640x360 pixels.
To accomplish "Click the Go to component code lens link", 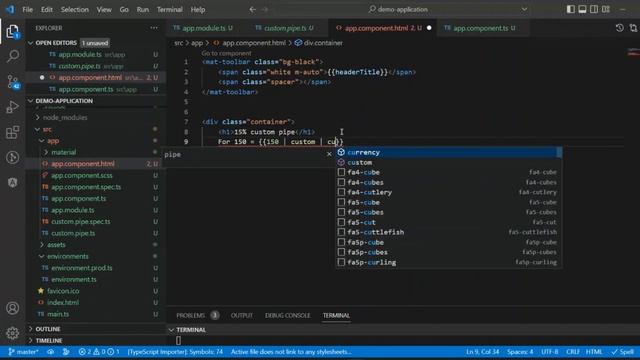I will click(x=227, y=53).
